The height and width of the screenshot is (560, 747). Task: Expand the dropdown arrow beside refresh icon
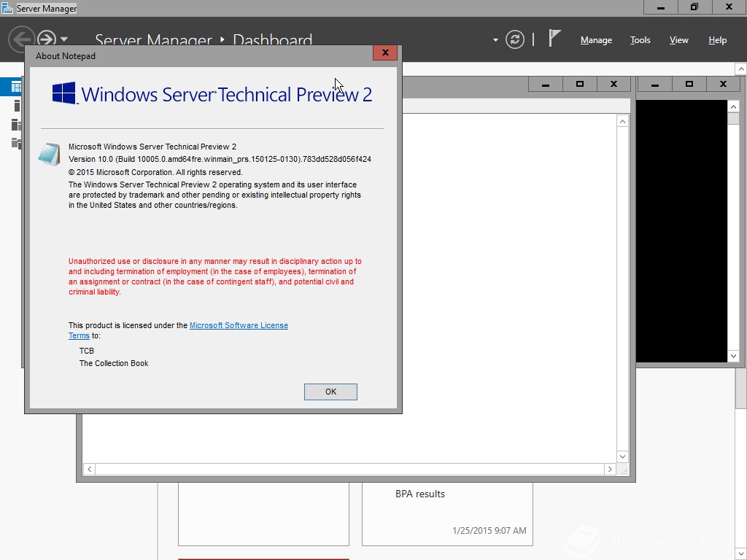coord(495,40)
